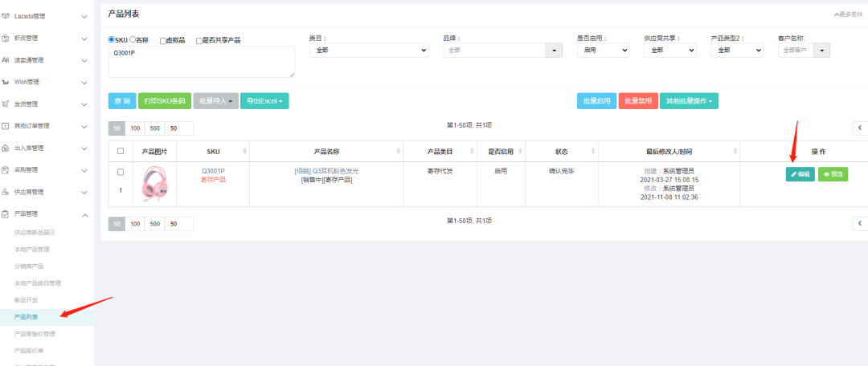Click the SKU search textarea containing Q3001P
This screenshot has width=868, height=366.
coord(202,62)
